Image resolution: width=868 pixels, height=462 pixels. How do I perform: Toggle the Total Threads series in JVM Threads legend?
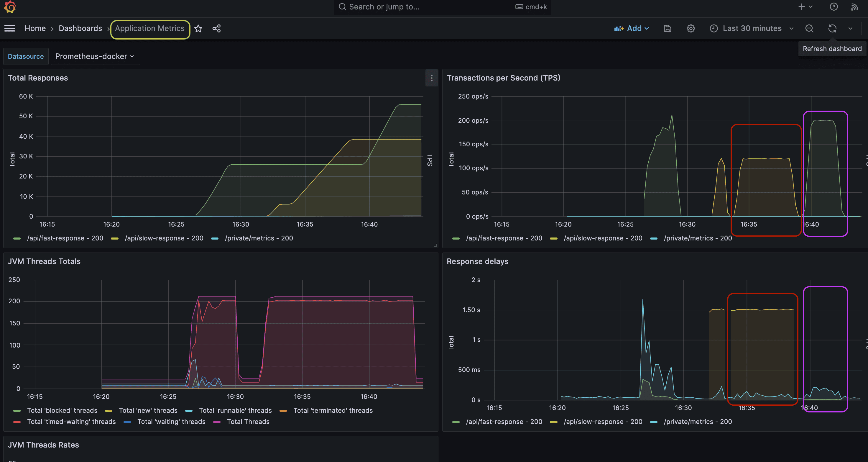pos(248,422)
